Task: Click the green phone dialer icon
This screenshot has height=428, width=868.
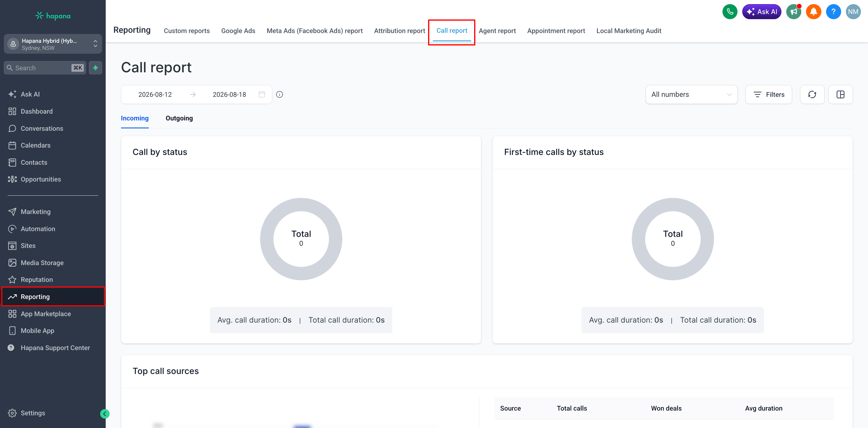Action: click(x=730, y=12)
